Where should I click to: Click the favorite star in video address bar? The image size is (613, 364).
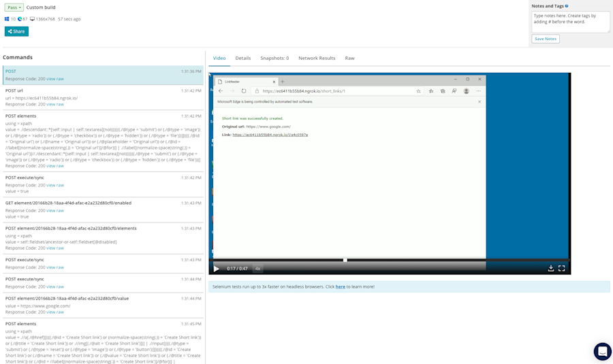tap(418, 91)
